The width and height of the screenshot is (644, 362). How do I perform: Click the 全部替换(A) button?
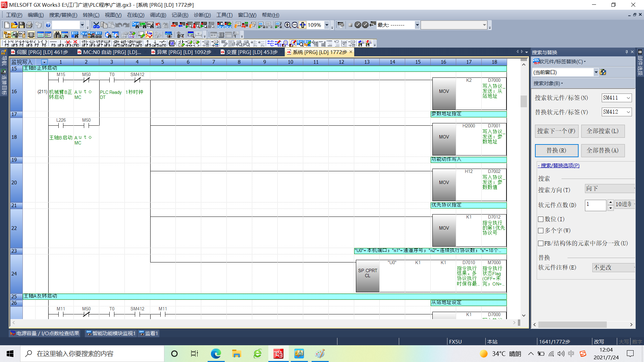click(602, 150)
